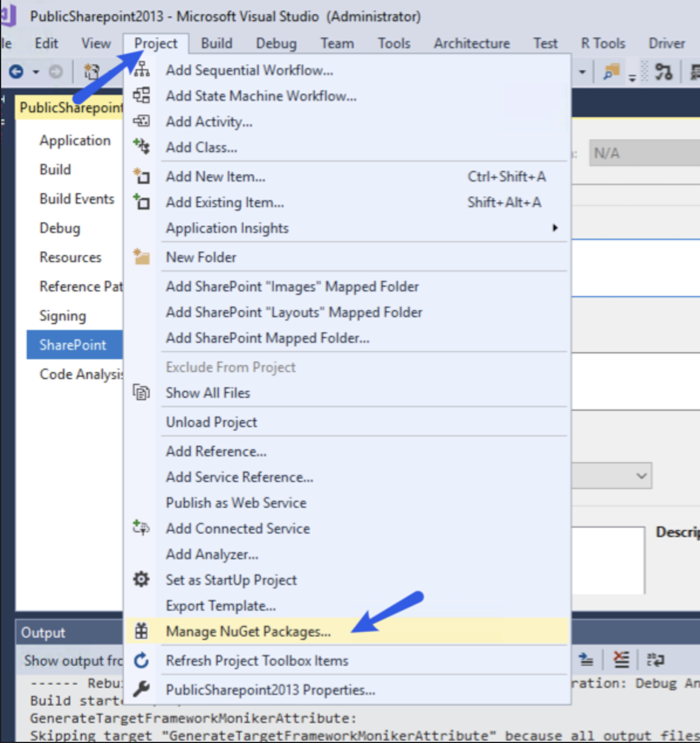Image resolution: width=700 pixels, height=743 pixels.
Task: Click the Add Class icon
Action: (141, 146)
